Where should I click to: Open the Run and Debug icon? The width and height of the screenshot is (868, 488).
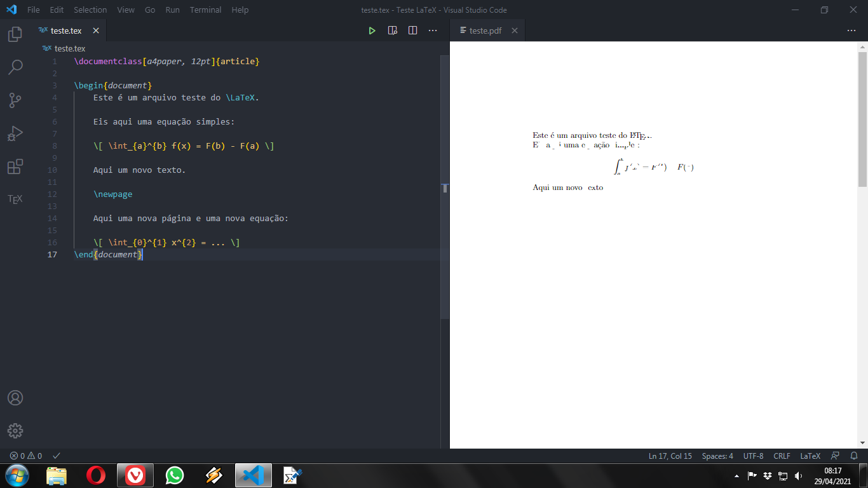(x=15, y=133)
